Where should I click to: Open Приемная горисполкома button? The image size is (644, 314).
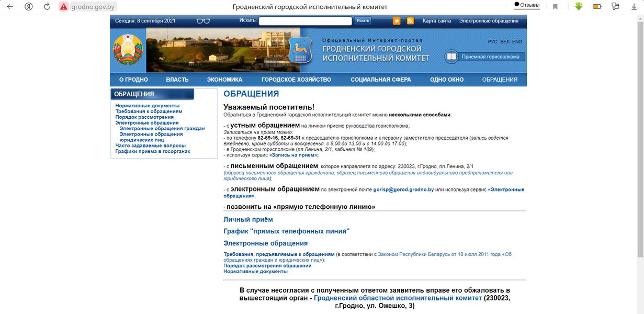(x=485, y=57)
